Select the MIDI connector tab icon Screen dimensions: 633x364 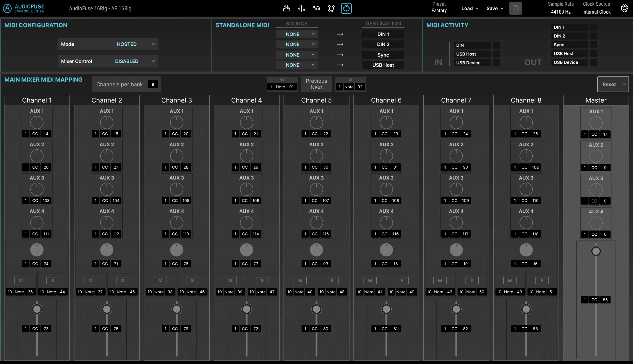(346, 8)
